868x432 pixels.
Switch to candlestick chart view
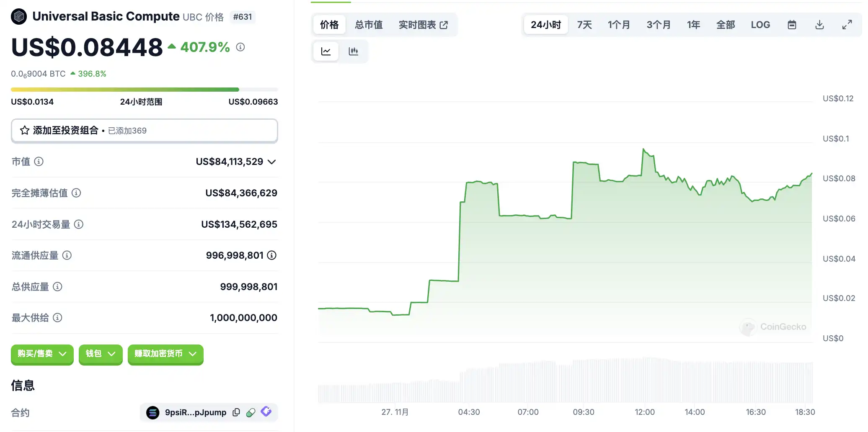pyautogui.click(x=353, y=51)
